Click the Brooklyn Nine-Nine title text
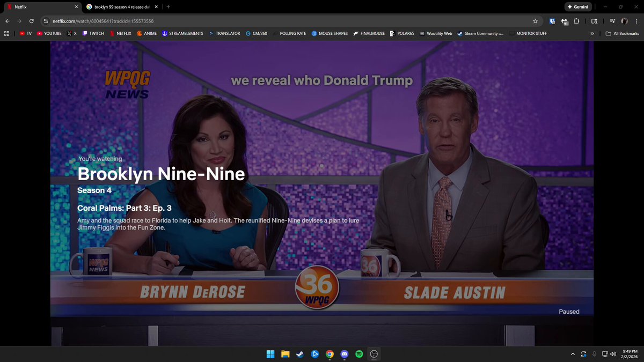 (161, 174)
